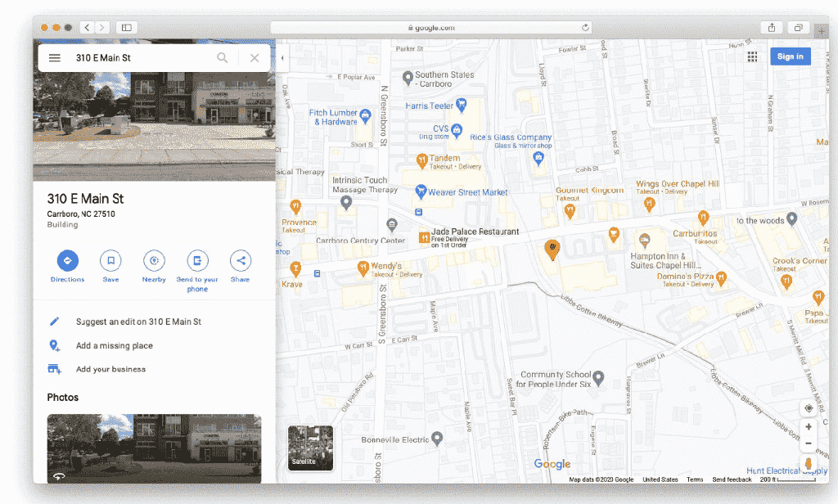This screenshot has width=838, height=504.
Task: Click the Weaver Street Market pin
Action: click(421, 191)
